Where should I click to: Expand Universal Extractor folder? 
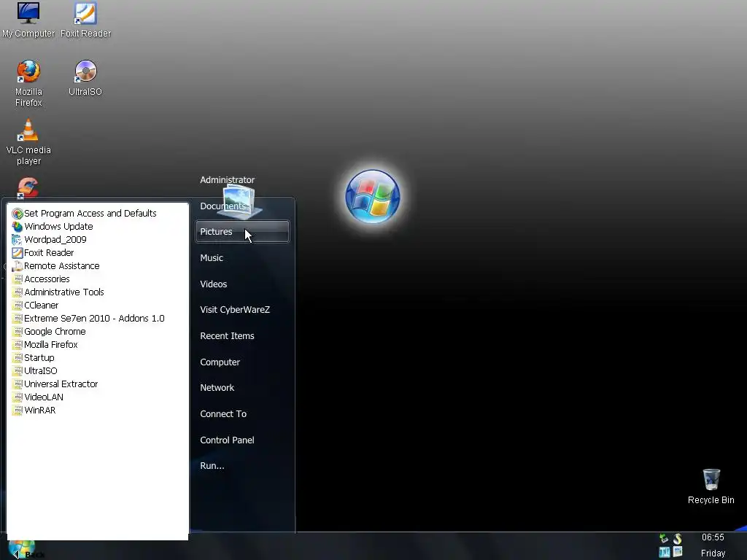tap(55, 384)
